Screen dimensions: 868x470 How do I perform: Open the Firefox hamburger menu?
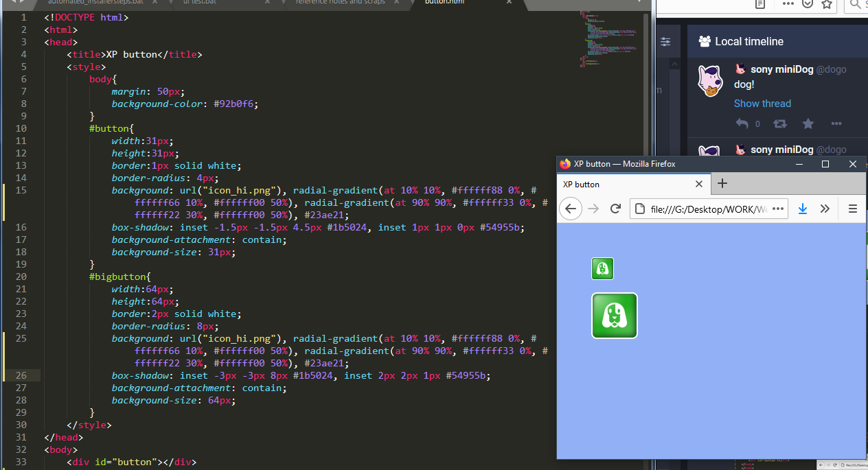coord(853,209)
